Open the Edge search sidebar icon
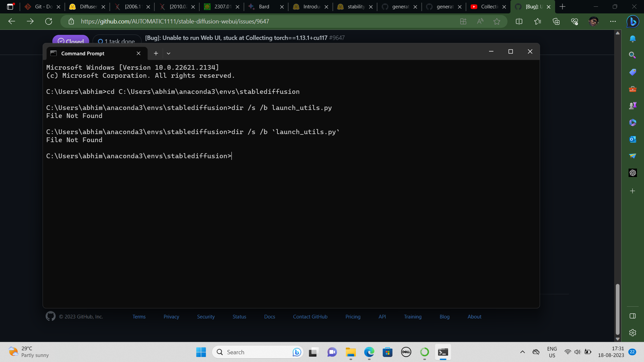This screenshot has width=644, height=362. coord(633,55)
